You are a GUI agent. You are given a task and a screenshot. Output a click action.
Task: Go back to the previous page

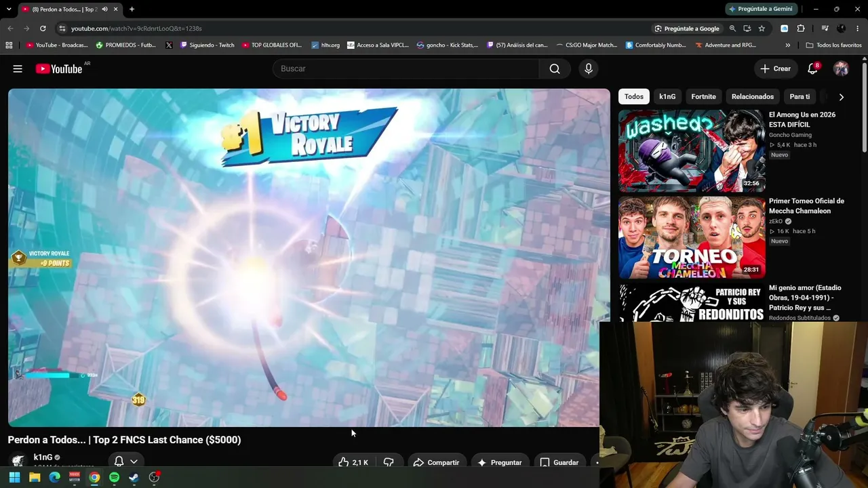[10, 28]
